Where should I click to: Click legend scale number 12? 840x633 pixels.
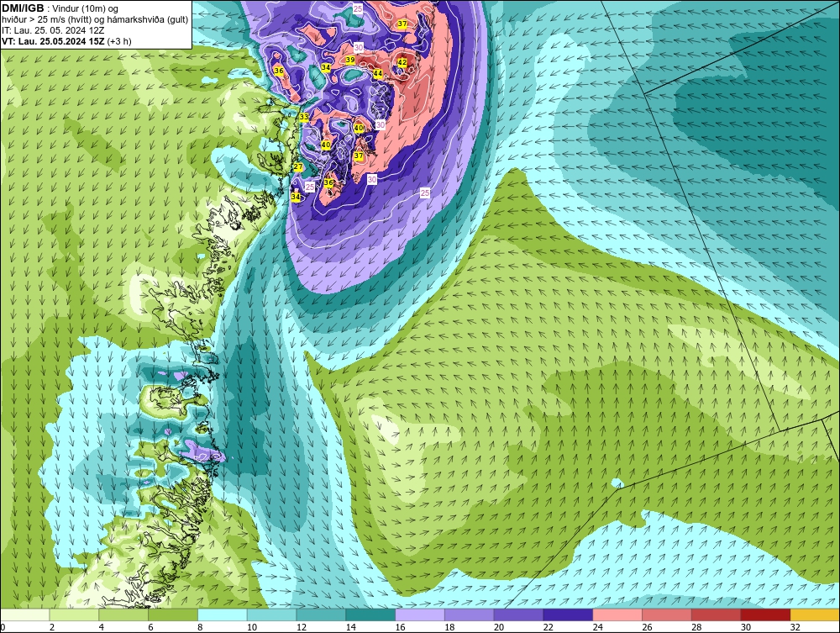301,627
